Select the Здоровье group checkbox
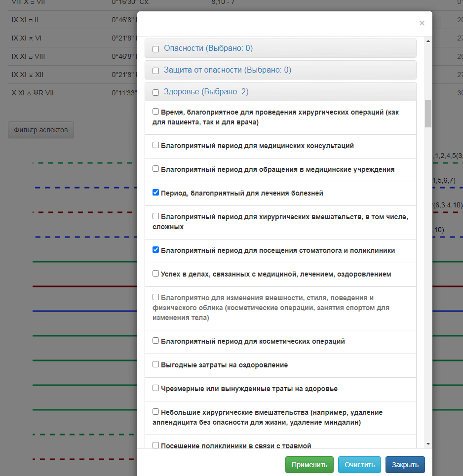Screen dimensions: 463x476 tap(155, 92)
